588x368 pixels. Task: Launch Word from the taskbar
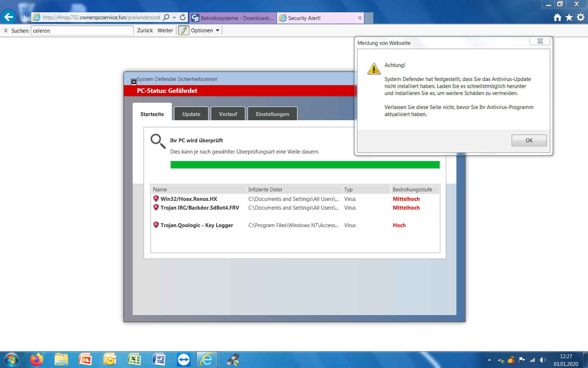click(x=159, y=360)
